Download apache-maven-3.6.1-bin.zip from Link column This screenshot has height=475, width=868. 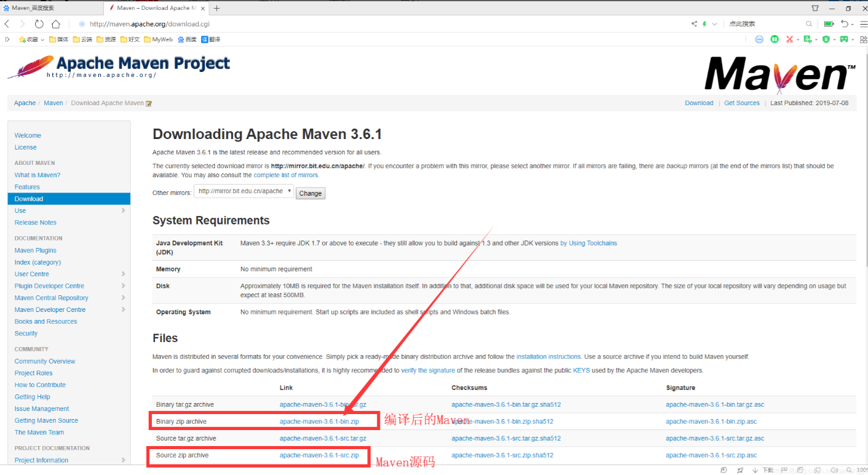point(319,421)
